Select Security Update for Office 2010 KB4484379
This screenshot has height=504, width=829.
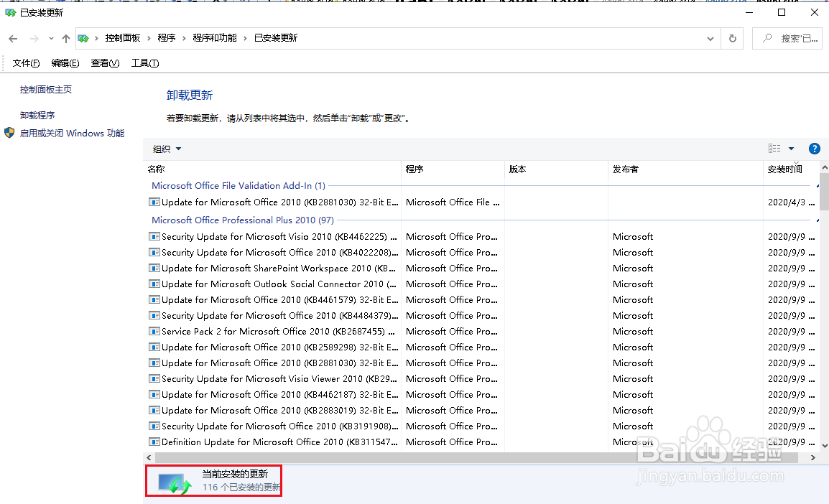[x=481, y=316]
